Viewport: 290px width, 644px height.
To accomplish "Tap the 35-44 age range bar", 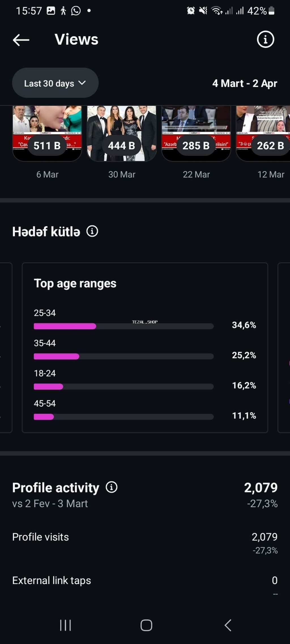I will click(123, 357).
